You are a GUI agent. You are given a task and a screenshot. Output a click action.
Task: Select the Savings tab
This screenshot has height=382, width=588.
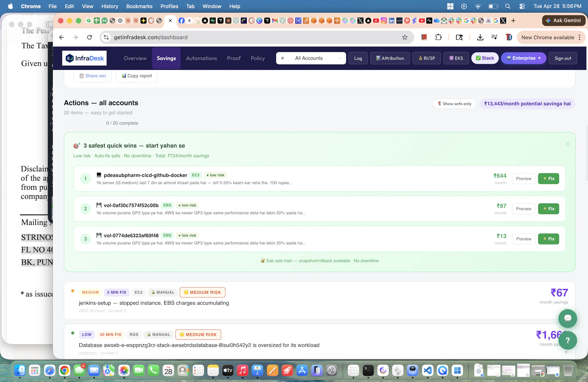point(166,58)
